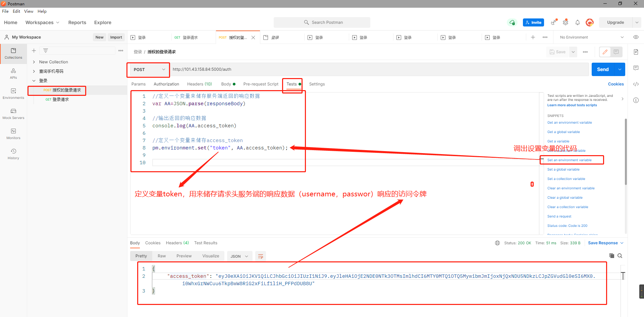This screenshot has height=317, width=644.
Task: Open the Environments sidebar panel
Action: pyautogui.click(x=13, y=94)
